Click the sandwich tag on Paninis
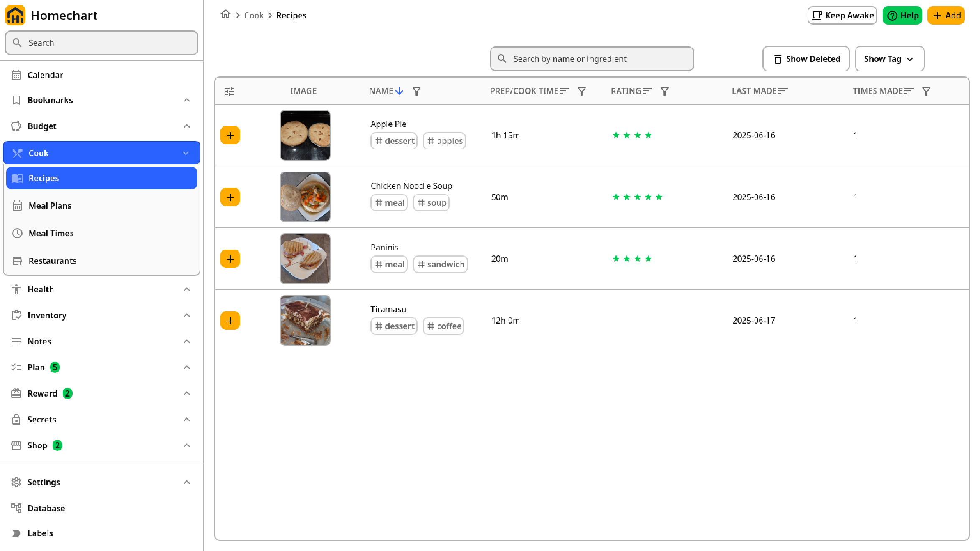This screenshot has width=980, height=551. point(440,264)
